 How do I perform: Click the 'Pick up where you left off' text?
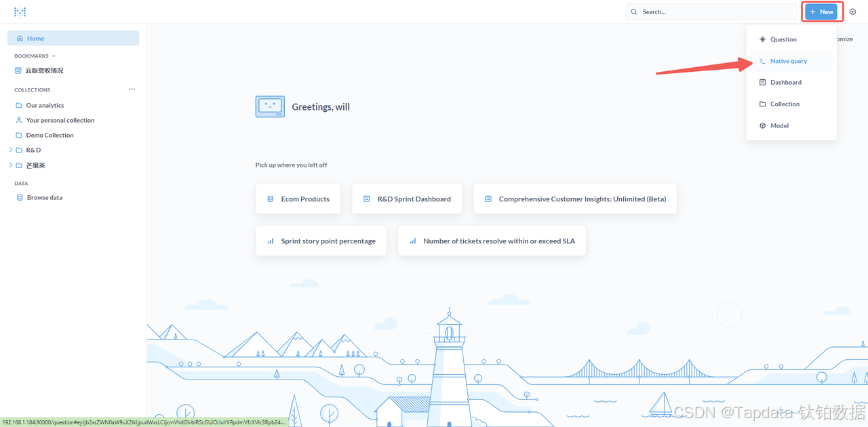click(291, 165)
